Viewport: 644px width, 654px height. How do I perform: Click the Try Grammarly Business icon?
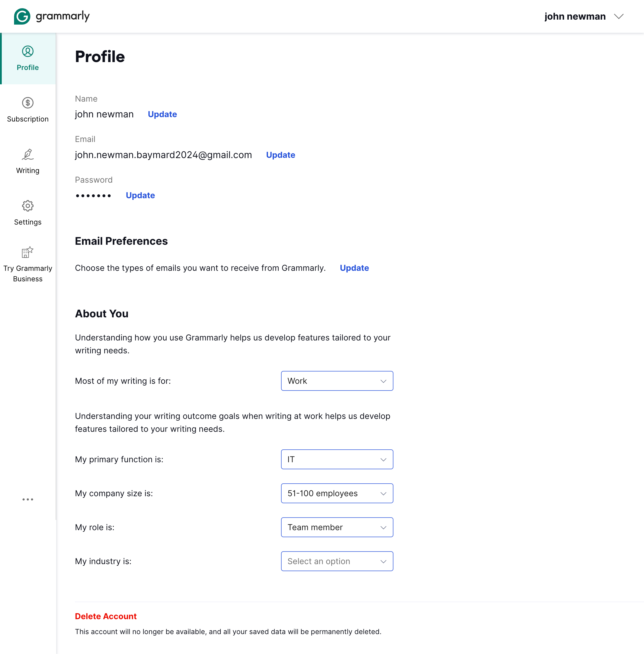[28, 252]
